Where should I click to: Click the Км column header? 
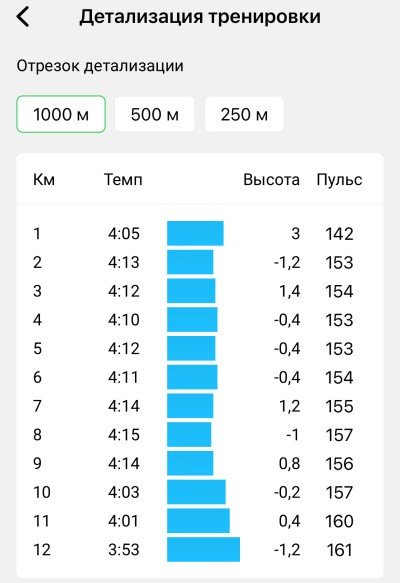(x=44, y=180)
